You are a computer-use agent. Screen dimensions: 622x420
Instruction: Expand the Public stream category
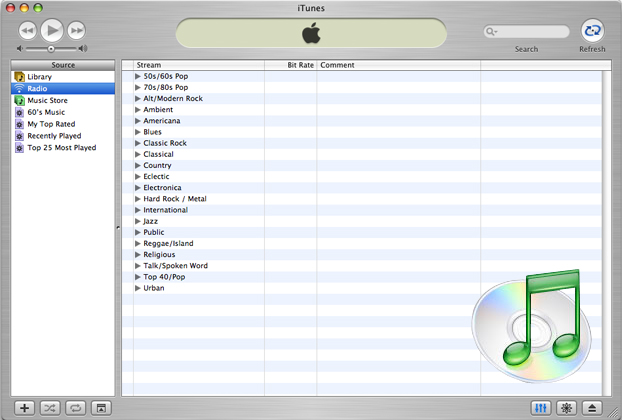[x=138, y=232]
